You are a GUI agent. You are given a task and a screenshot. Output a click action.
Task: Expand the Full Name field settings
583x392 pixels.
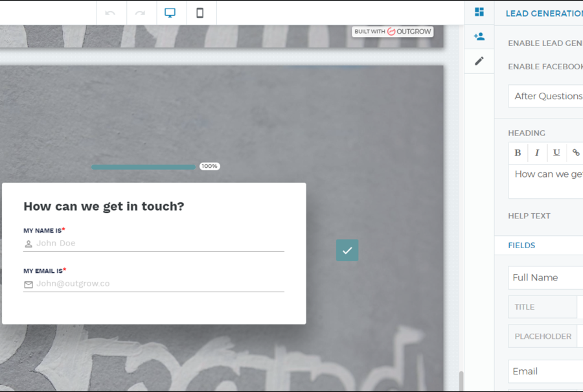coord(545,277)
